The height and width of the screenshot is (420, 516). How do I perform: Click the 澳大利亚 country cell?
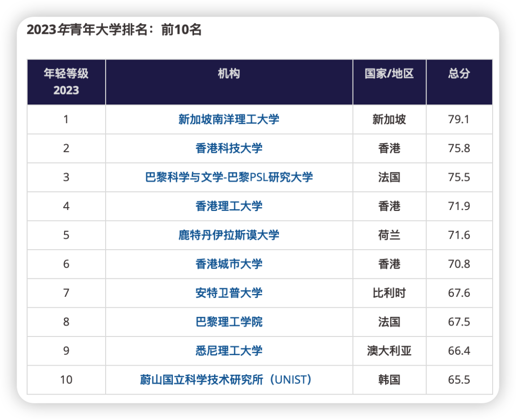[389, 351]
